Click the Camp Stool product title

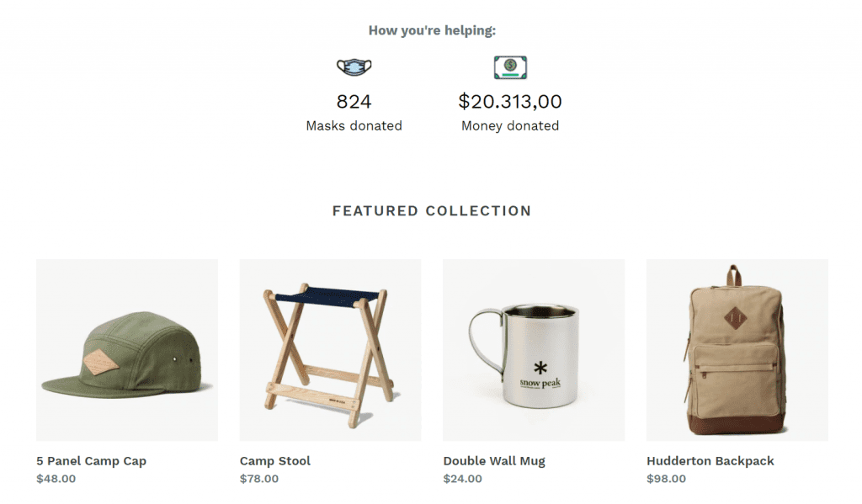point(274,461)
